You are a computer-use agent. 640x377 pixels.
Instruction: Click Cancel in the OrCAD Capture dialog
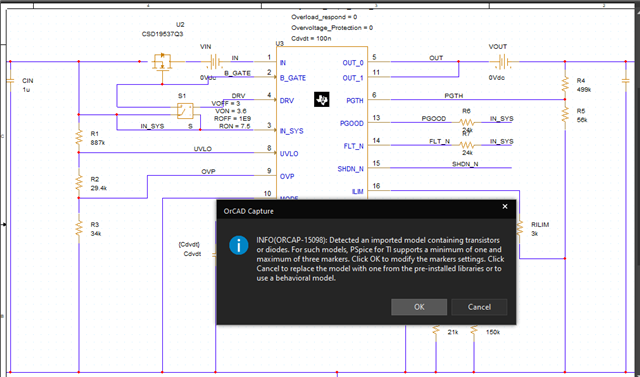(x=479, y=307)
